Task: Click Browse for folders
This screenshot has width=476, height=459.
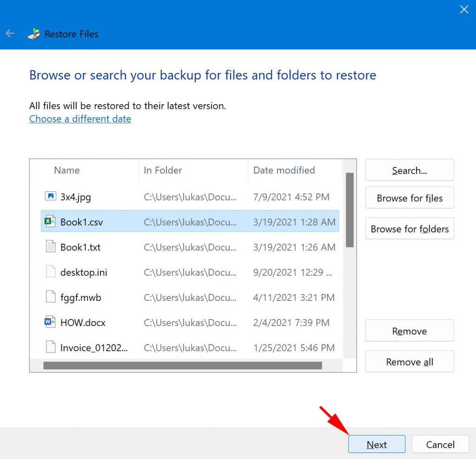Action: point(409,228)
